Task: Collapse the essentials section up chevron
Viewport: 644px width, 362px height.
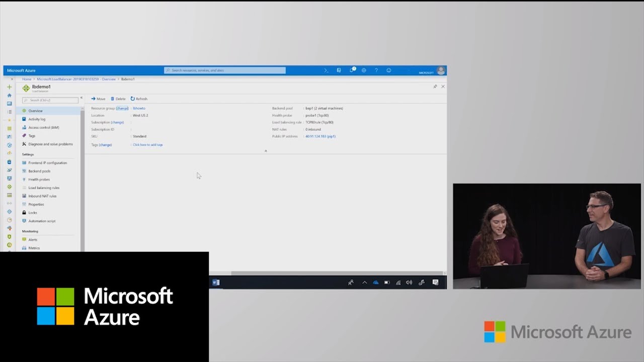Action: pos(266,151)
